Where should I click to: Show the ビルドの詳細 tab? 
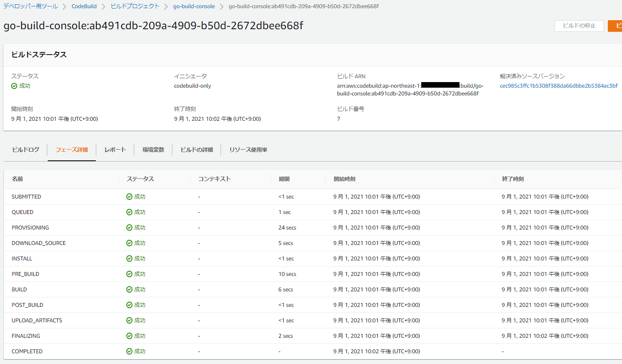pyautogui.click(x=197, y=150)
